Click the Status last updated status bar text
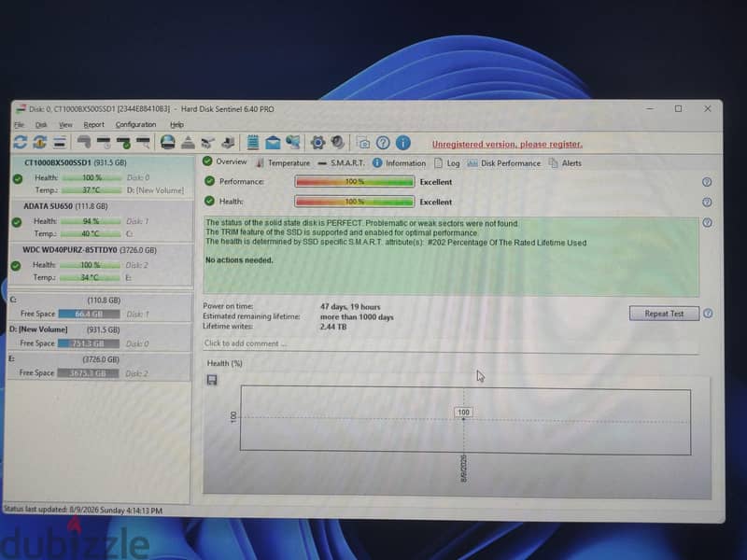 click(x=83, y=510)
